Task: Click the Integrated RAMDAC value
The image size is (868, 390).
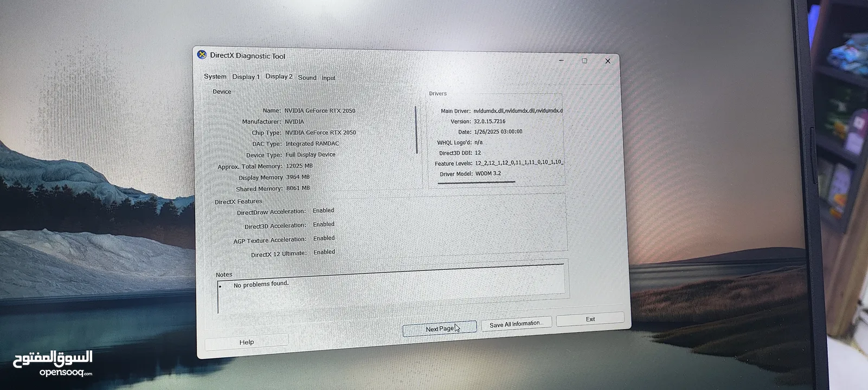Action: tap(312, 144)
